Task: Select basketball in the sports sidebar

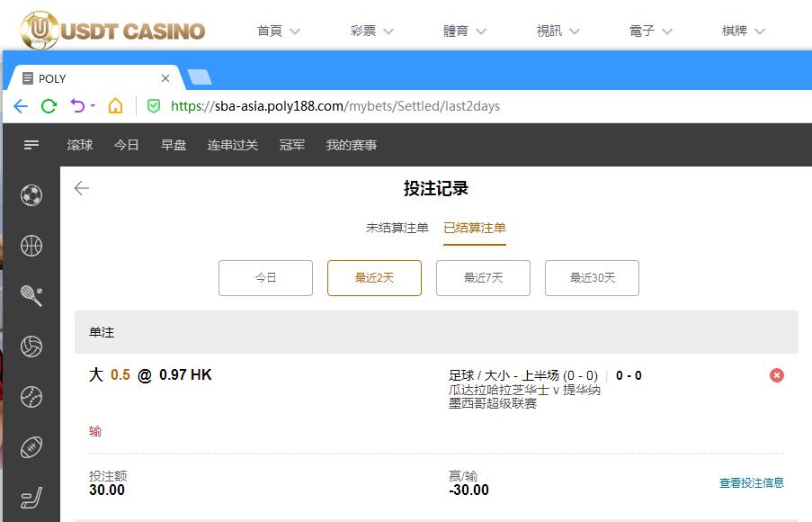Action: (x=31, y=246)
